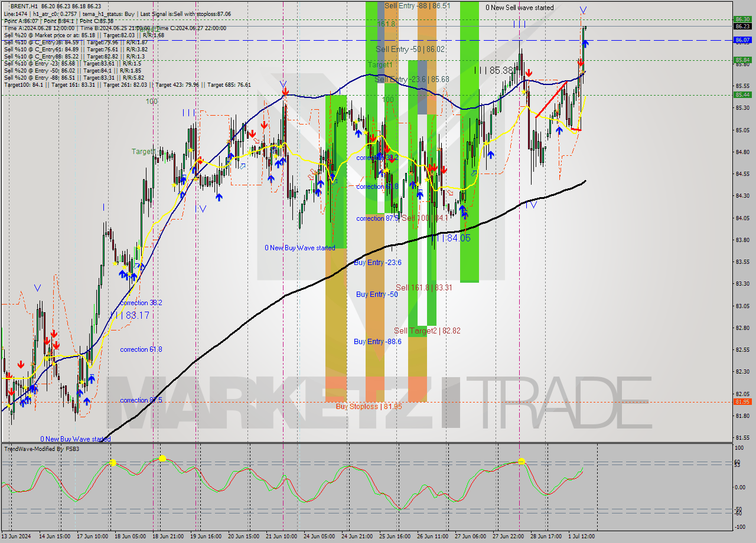This screenshot has height=543, width=756.
Task: Click the '0 New Sell wave started' label
Action: point(520,8)
